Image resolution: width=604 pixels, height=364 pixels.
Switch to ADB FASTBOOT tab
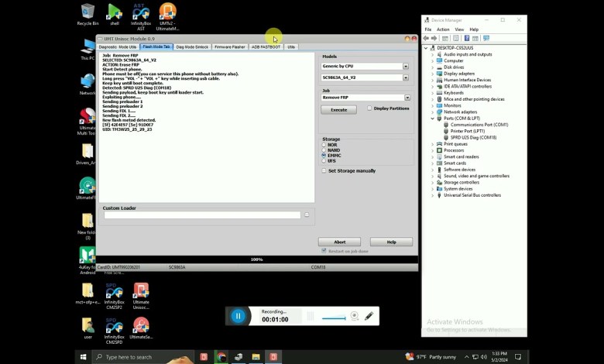[266, 47]
